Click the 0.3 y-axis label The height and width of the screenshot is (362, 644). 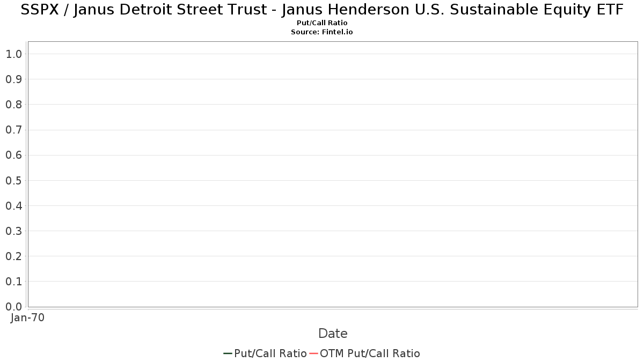pos(14,231)
